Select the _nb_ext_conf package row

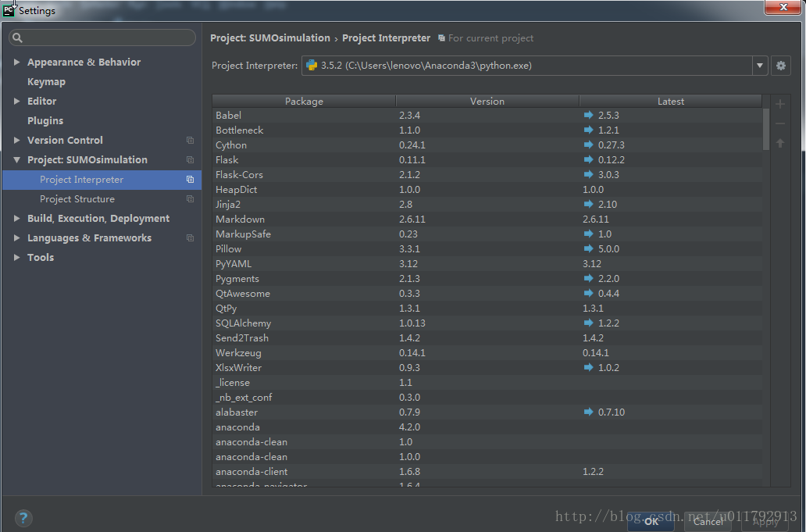tap(487, 398)
